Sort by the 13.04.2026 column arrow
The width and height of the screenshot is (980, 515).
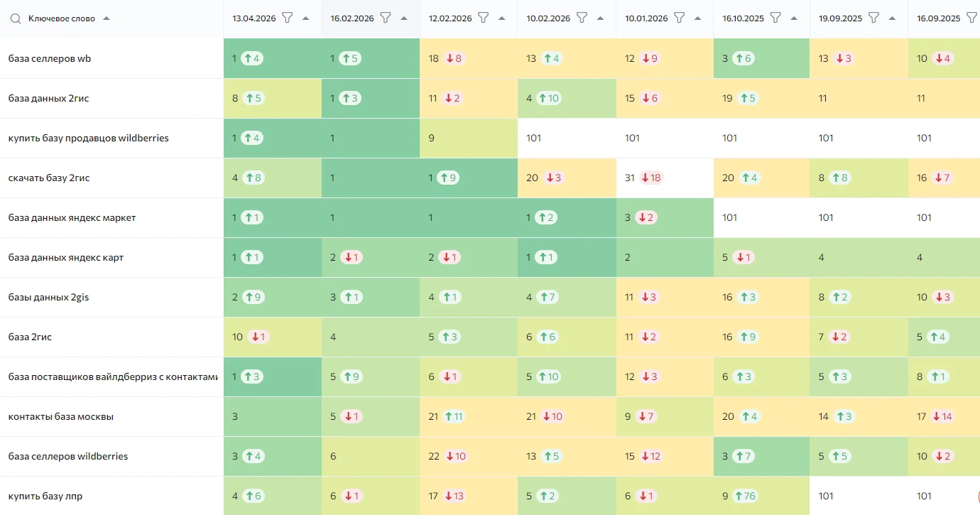pos(306,18)
